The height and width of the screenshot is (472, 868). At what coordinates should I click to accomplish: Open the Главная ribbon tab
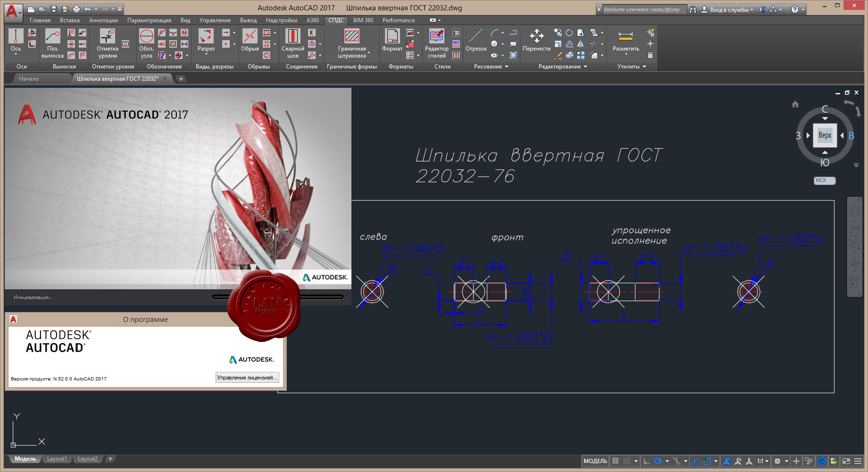click(x=40, y=20)
